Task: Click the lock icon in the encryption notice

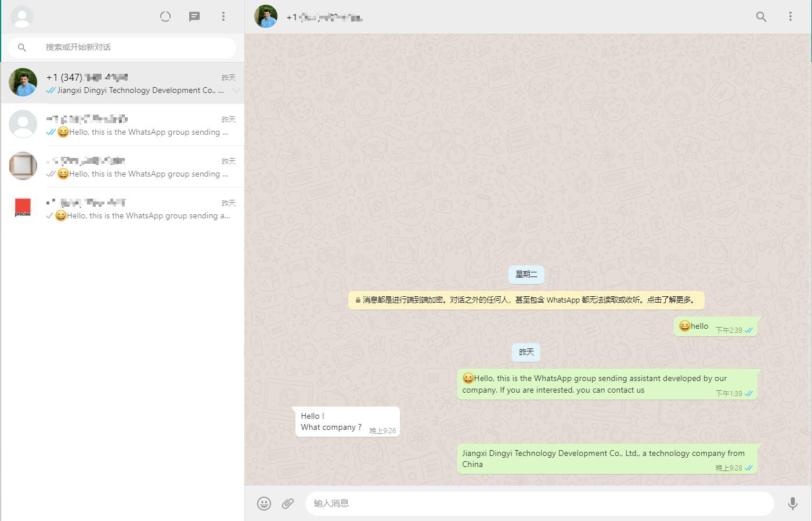Action: pyautogui.click(x=357, y=300)
